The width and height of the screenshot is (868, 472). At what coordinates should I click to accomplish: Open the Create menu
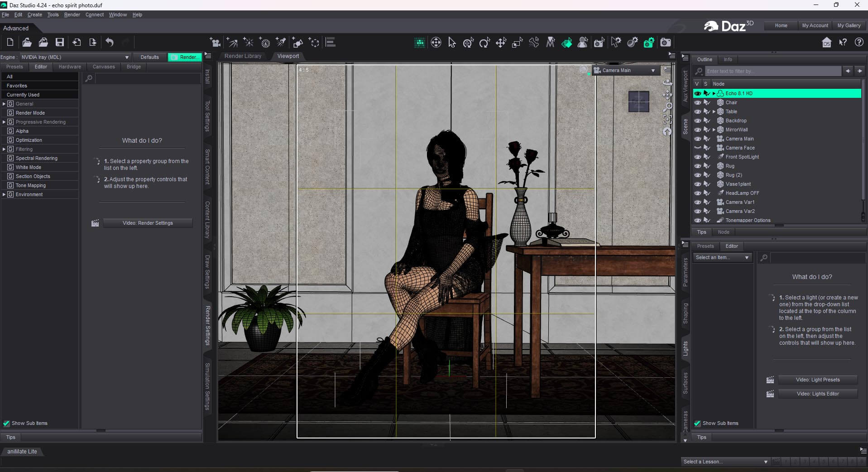click(x=34, y=14)
